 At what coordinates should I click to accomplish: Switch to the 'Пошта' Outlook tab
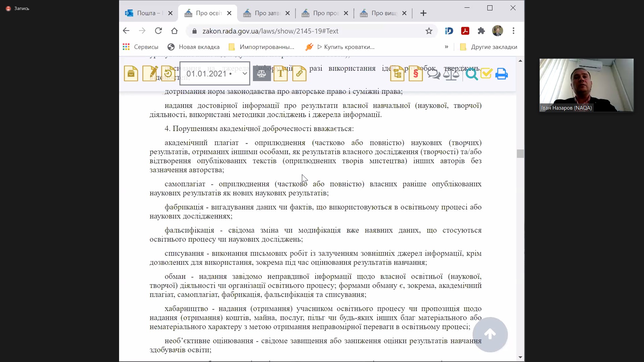(146, 13)
